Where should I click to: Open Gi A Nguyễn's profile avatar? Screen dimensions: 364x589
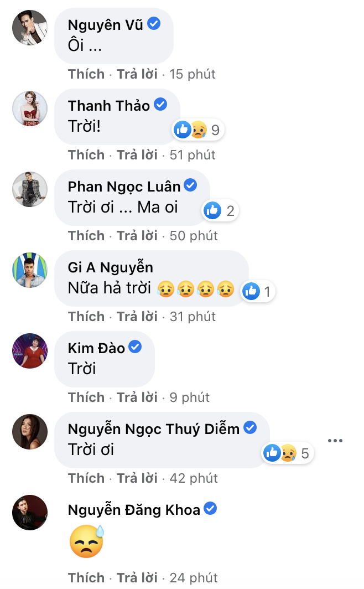[30, 270]
